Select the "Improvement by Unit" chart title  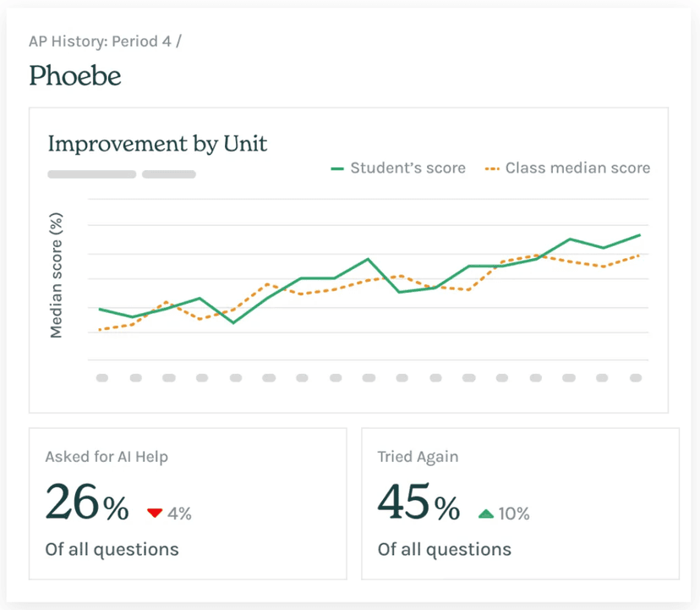157,144
